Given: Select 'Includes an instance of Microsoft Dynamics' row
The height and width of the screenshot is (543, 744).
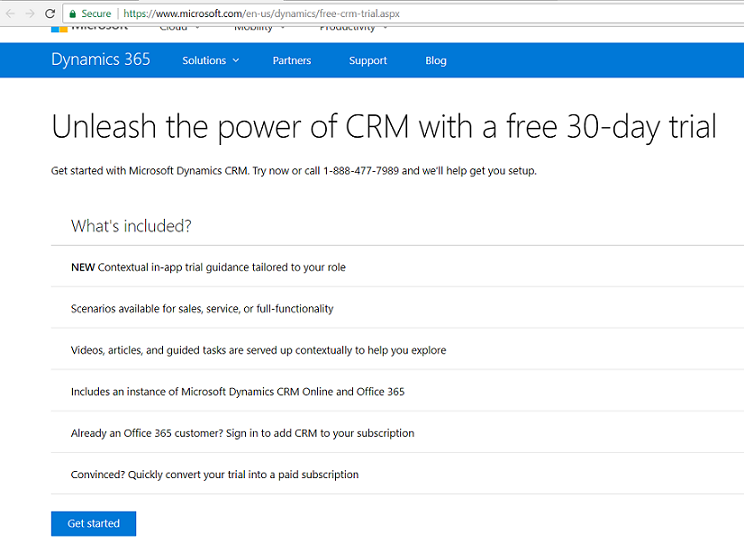Looking at the screenshot, I should [397, 391].
